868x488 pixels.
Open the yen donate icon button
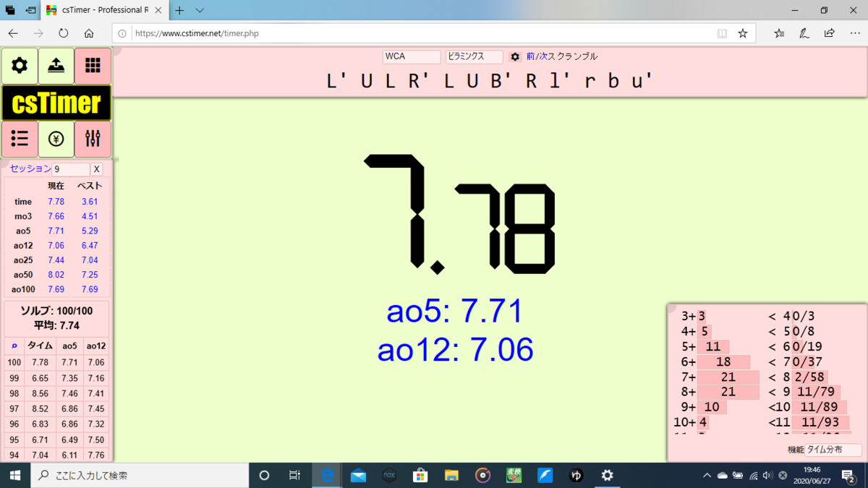(x=56, y=139)
